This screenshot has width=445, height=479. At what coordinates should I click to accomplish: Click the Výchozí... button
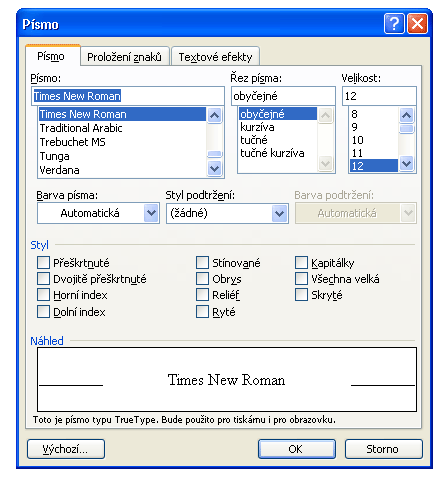point(66,449)
